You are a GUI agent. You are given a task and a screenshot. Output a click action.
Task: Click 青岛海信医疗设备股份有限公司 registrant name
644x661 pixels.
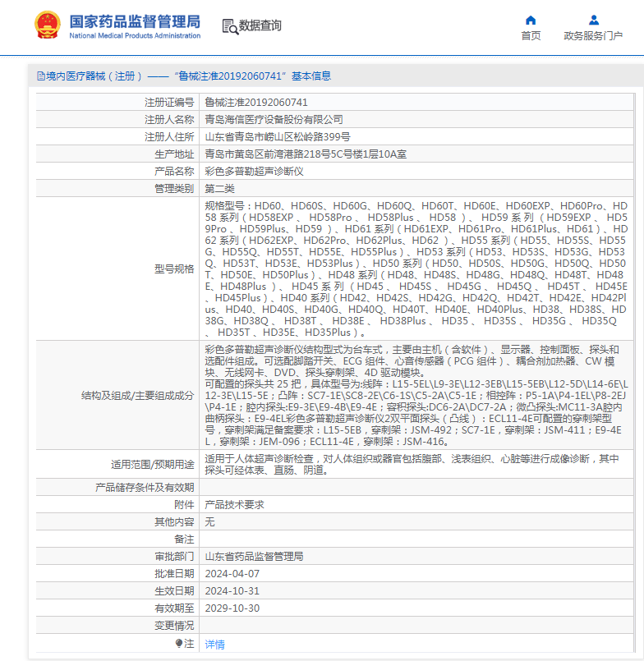pyautogui.click(x=274, y=120)
